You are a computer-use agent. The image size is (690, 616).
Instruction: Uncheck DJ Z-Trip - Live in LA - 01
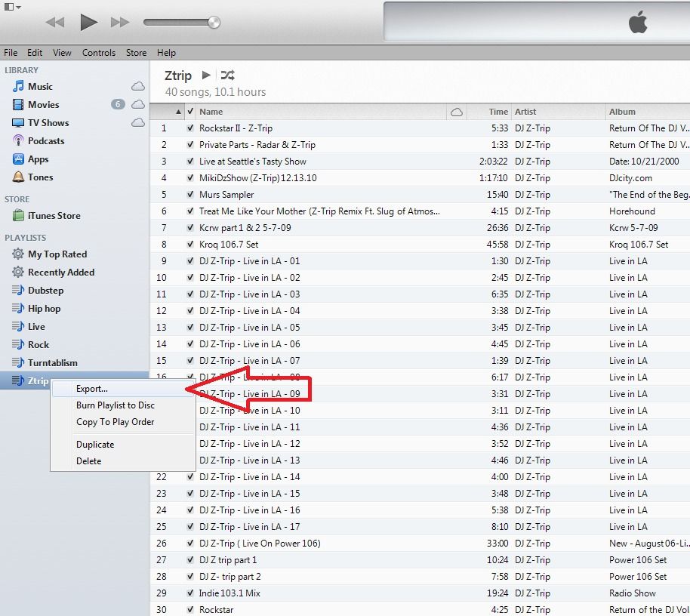tap(190, 261)
